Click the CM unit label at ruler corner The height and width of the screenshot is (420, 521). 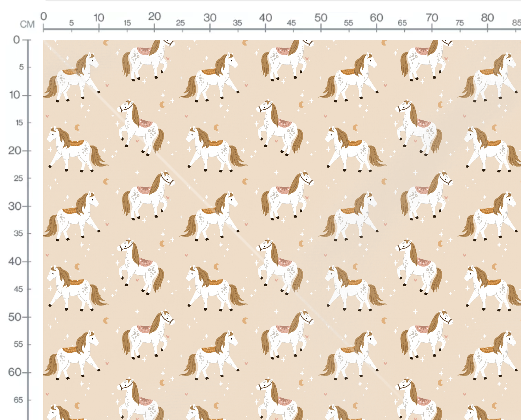(x=27, y=24)
